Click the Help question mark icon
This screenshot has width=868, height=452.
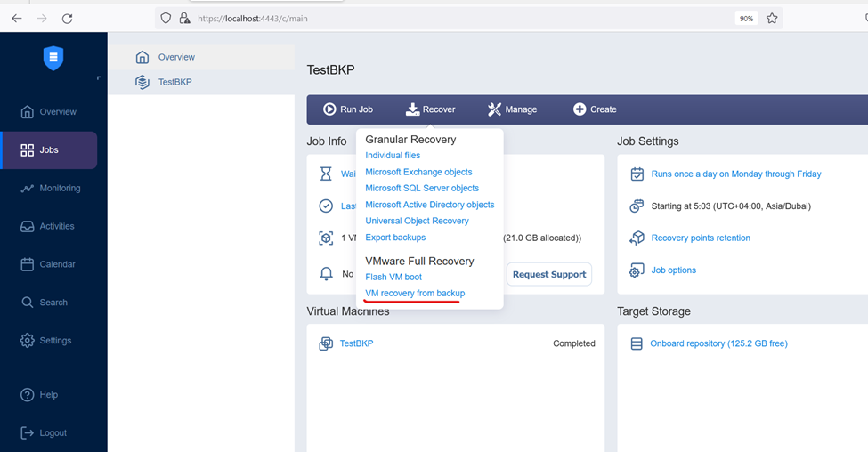(x=27, y=394)
